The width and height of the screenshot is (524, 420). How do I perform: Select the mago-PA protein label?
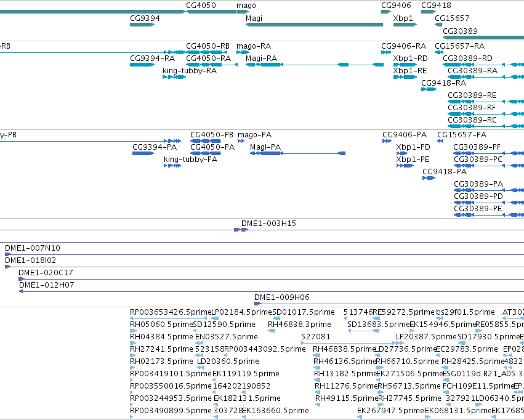(255, 135)
